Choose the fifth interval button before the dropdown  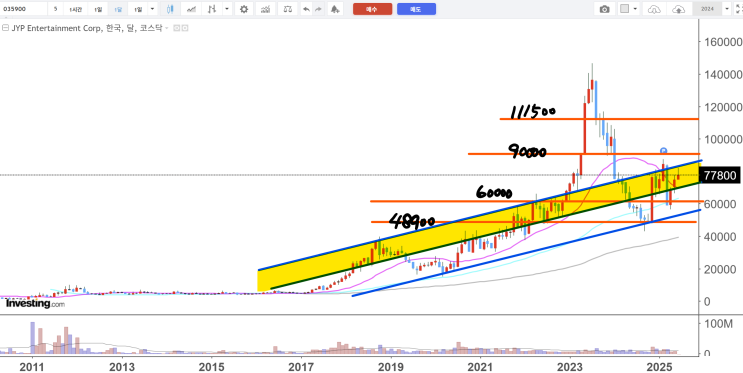click(x=137, y=9)
